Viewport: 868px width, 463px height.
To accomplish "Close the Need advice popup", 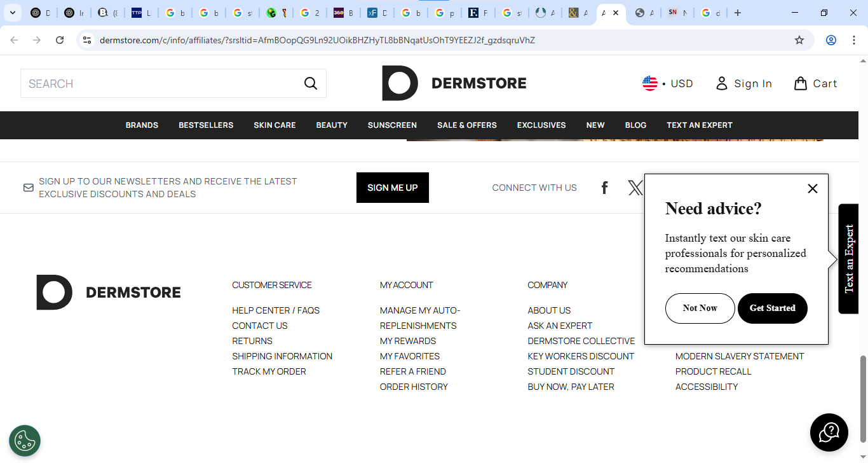I will pyautogui.click(x=812, y=188).
